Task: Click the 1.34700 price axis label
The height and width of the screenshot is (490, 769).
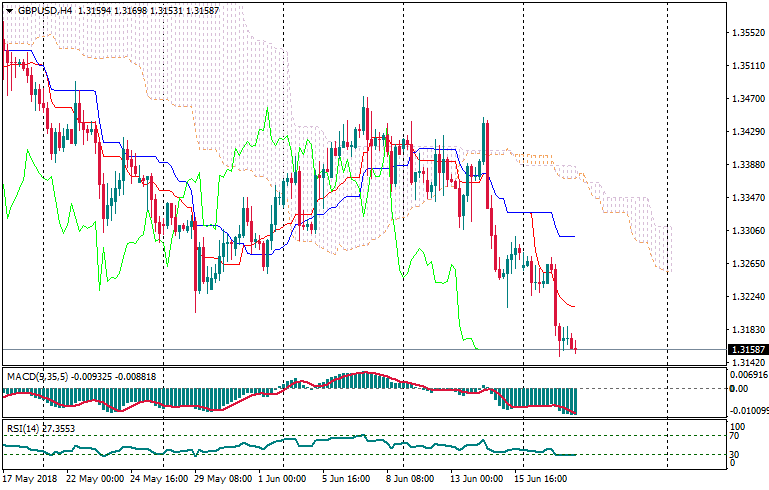Action: pyautogui.click(x=748, y=99)
